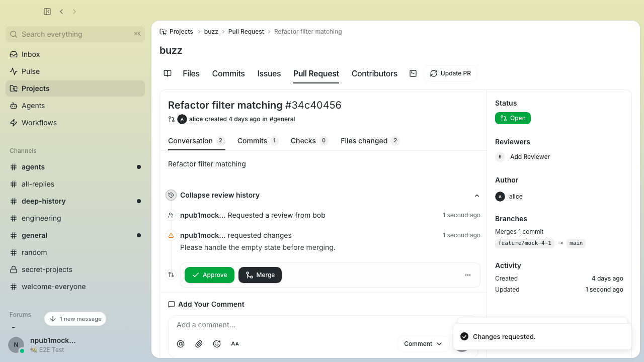
Task: Open the deep-history channel
Action: 75,201
